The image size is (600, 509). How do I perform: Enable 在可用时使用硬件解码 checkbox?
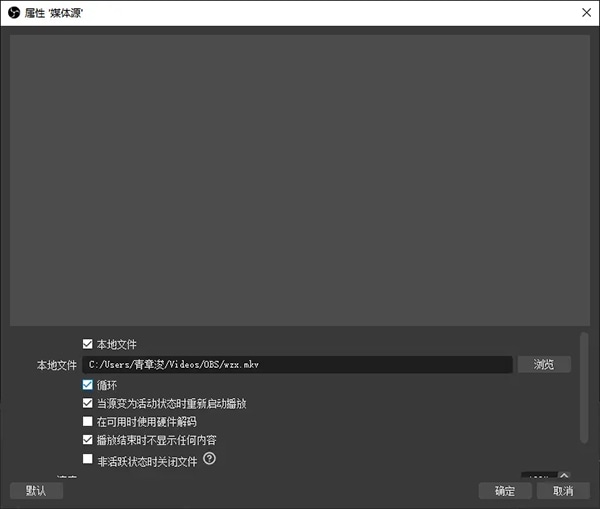pyautogui.click(x=88, y=421)
